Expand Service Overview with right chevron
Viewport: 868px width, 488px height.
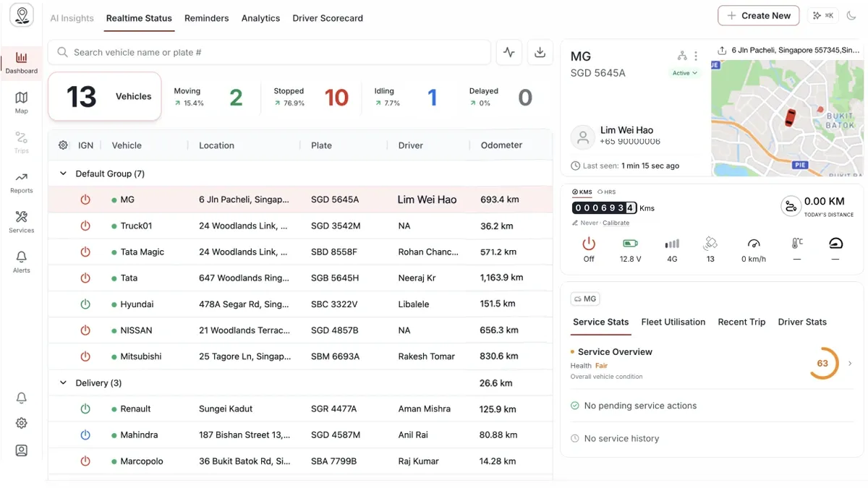click(x=850, y=364)
